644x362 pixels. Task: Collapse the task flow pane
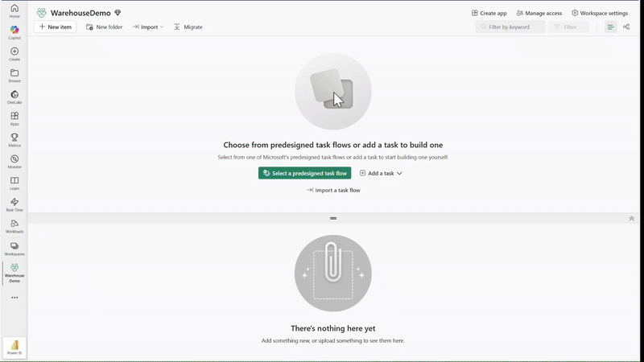tap(631, 219)
